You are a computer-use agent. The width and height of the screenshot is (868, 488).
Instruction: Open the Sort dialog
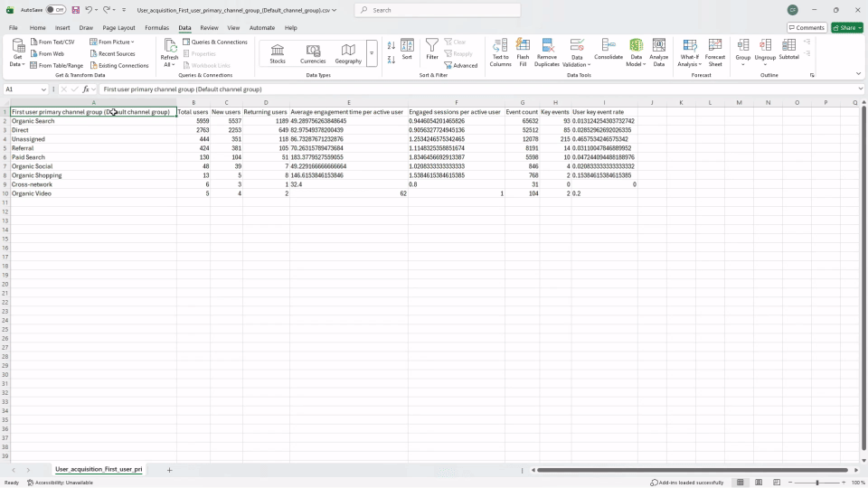[x=407, y=49]
